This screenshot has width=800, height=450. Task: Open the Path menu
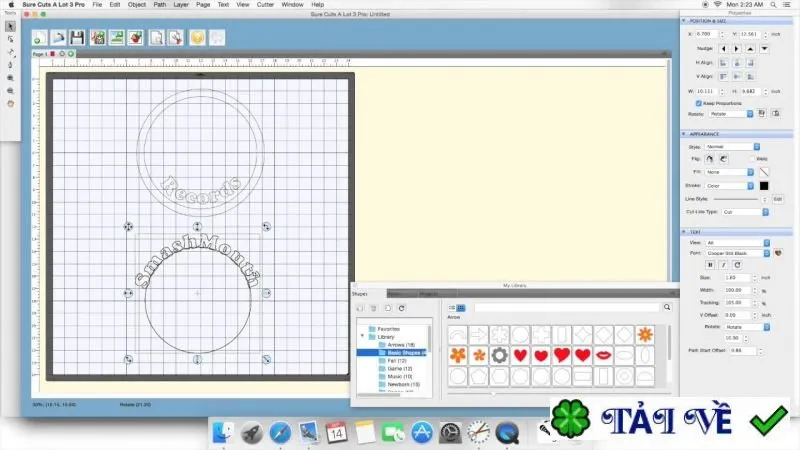pyautogui.click(x=160, y=5)
